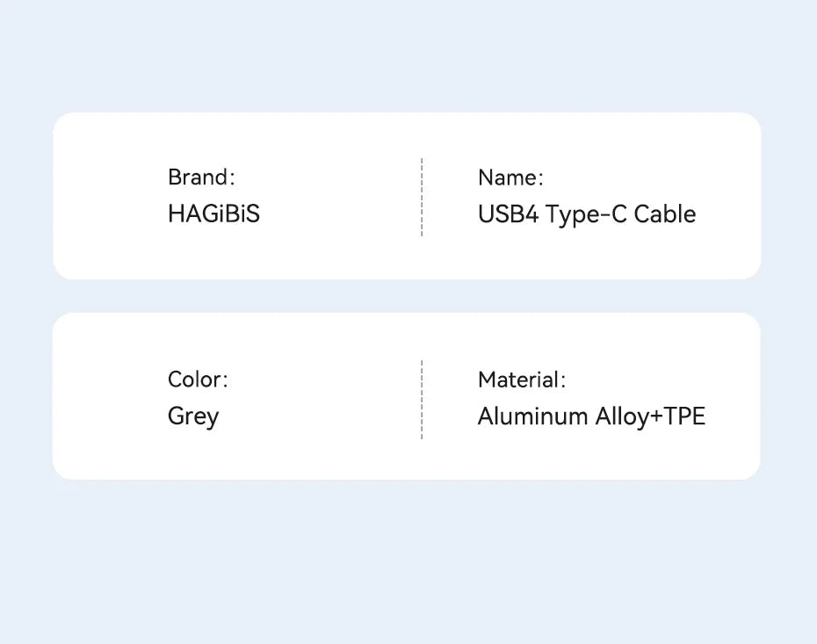Click the "Name:" label text
The image size is (817, 644).
click(510, 177)
